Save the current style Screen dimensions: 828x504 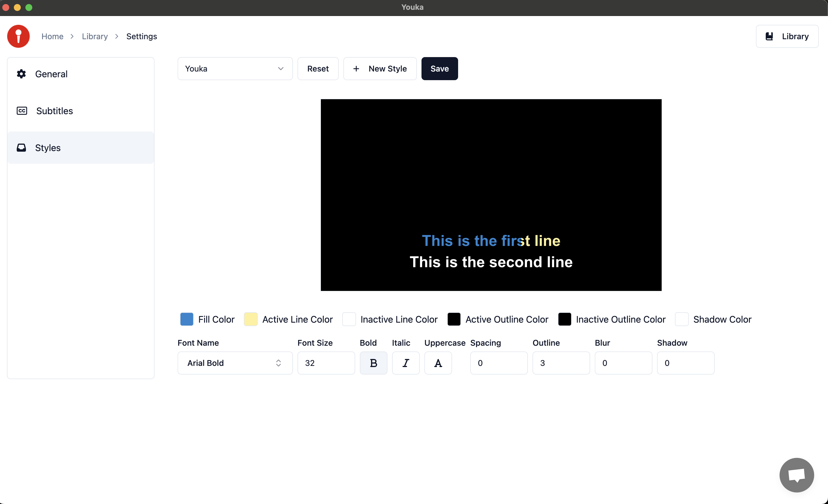coord(440,69)
